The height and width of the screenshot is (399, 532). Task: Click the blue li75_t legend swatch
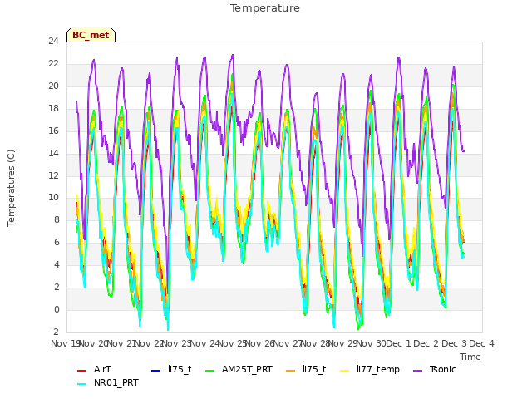pos(155,371)
